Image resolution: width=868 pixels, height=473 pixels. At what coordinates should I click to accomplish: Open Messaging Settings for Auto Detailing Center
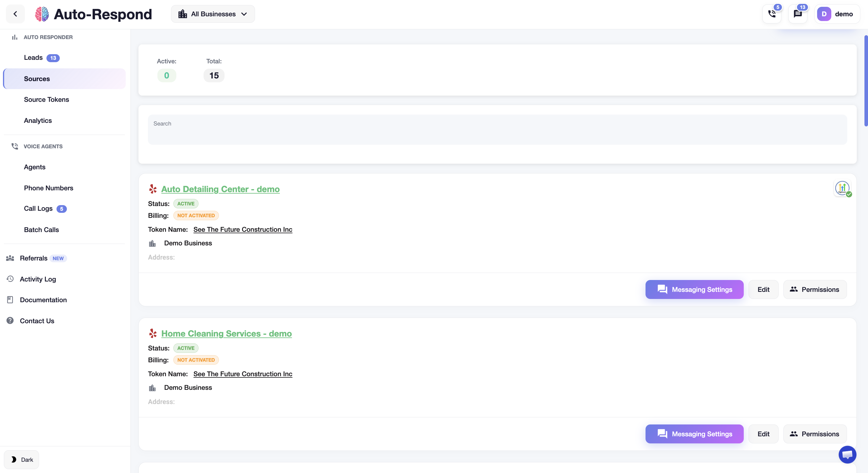(x=694, y=289)
